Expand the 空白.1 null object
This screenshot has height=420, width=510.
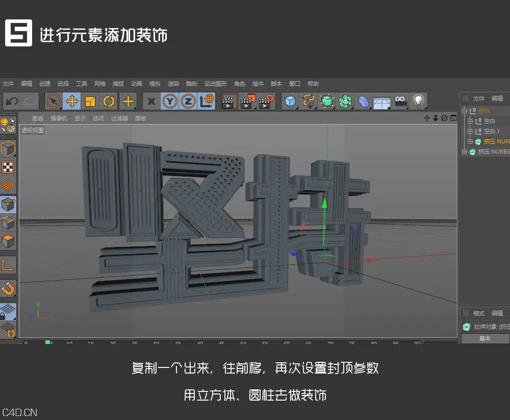(x=470, y=131)
